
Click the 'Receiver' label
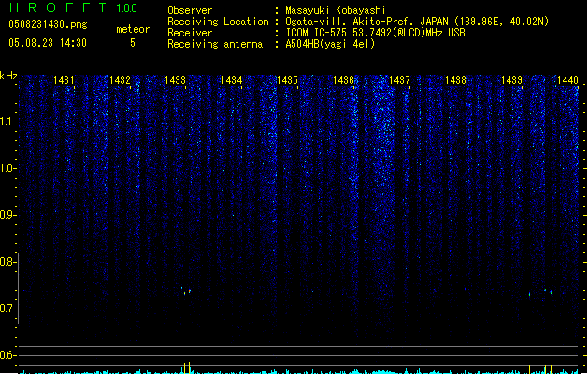tap(190, 33)
